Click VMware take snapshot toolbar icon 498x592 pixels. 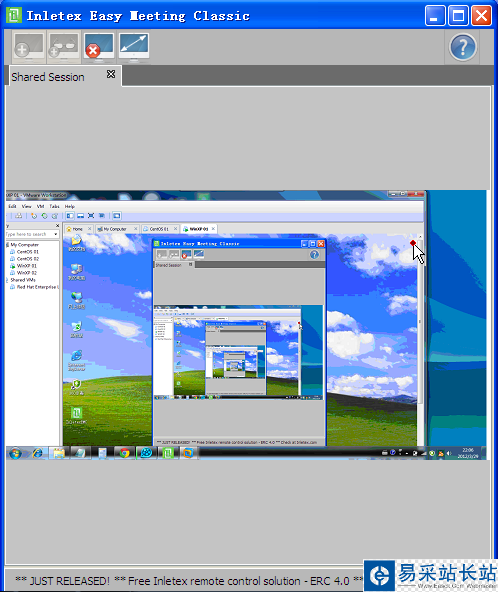(34, 216)
